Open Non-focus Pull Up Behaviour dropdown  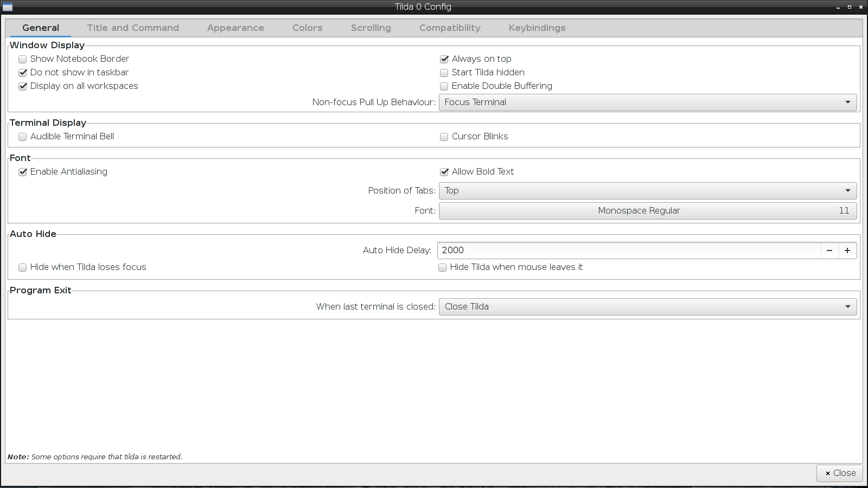(648, 102)
